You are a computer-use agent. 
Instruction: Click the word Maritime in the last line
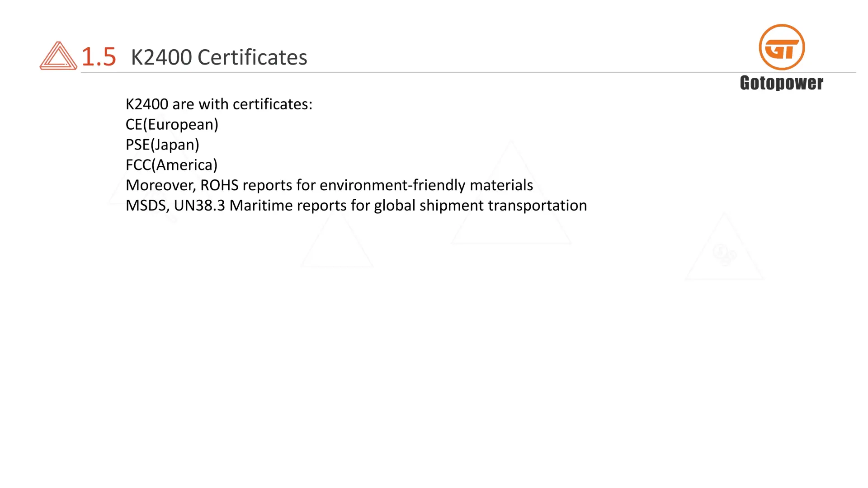pos(261,206)
